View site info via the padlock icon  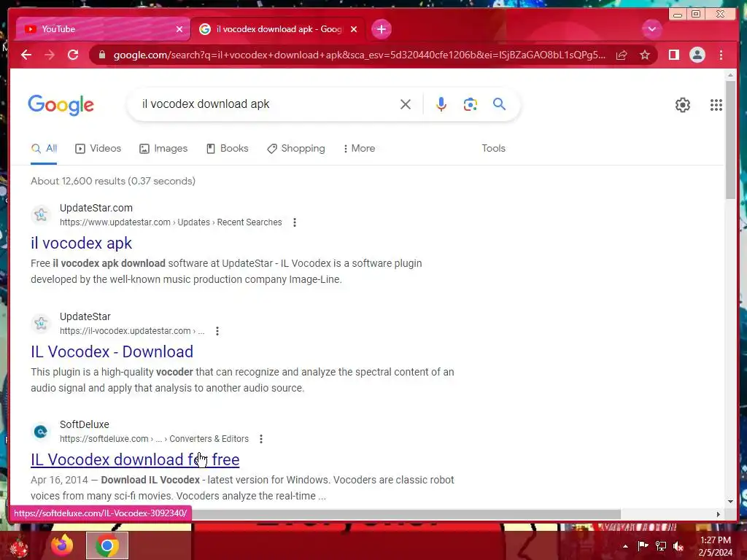click(102, 55)
